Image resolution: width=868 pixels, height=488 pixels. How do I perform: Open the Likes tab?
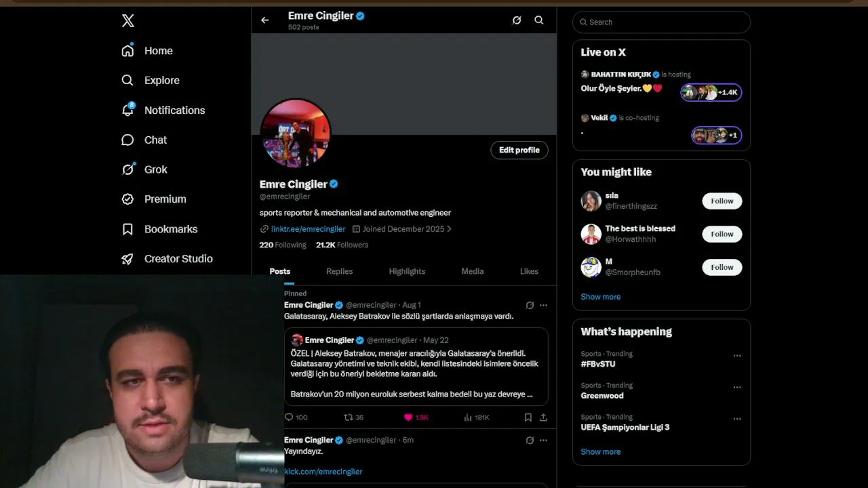point(529,271)
